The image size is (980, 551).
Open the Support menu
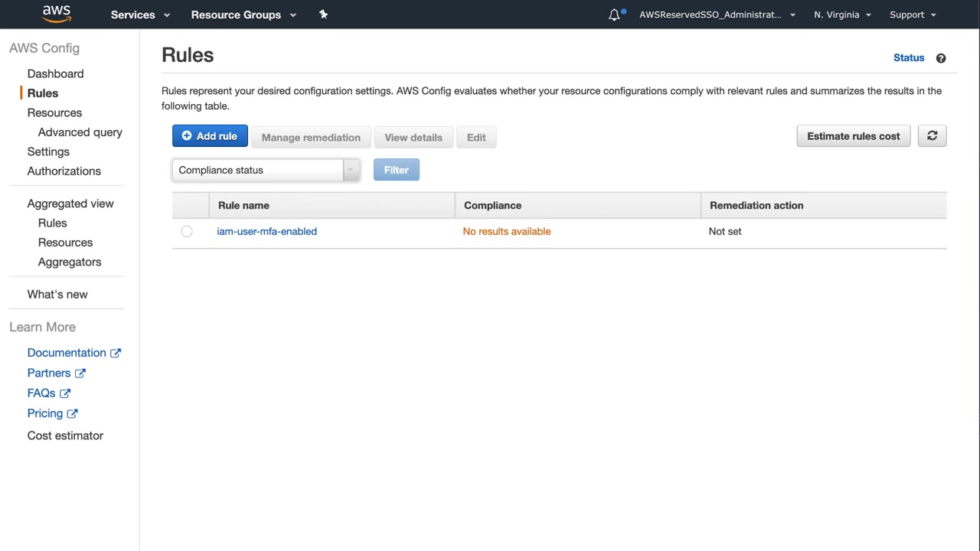coord(913,15)
